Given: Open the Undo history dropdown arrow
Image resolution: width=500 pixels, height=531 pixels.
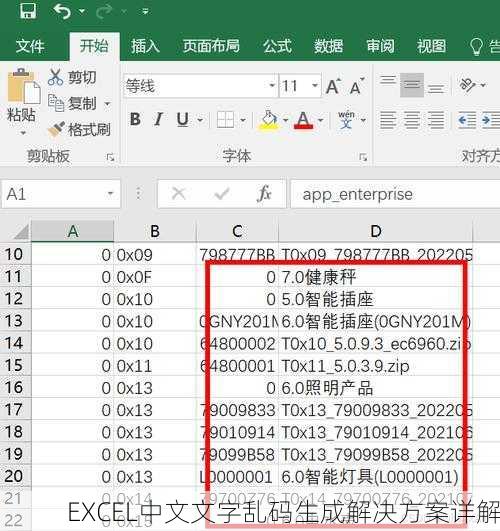Looking at the screenshot, I should coord(82,11).
